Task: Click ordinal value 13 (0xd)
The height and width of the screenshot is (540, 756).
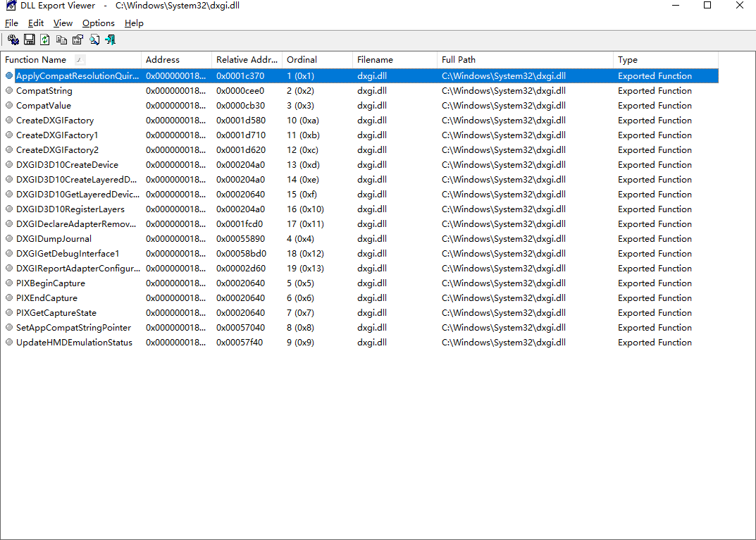Action: pos(303,164)
